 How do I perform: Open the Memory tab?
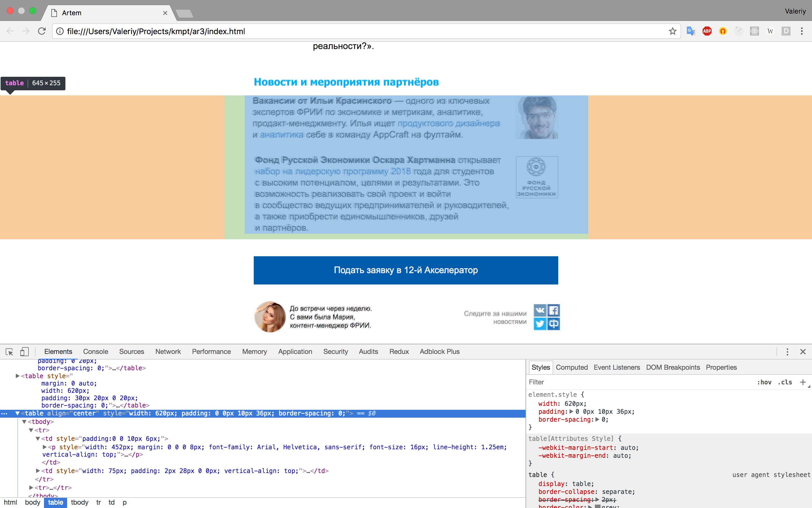255,351
